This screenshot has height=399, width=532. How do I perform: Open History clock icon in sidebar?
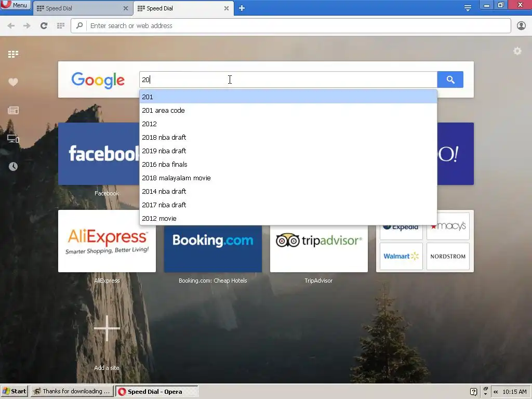(x=13, y=167)
